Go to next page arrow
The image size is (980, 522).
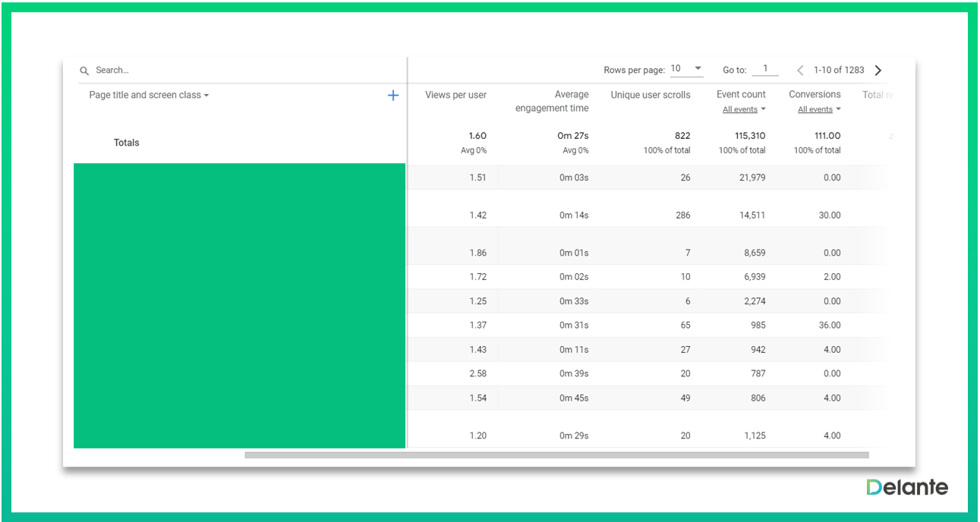[878, 71]
